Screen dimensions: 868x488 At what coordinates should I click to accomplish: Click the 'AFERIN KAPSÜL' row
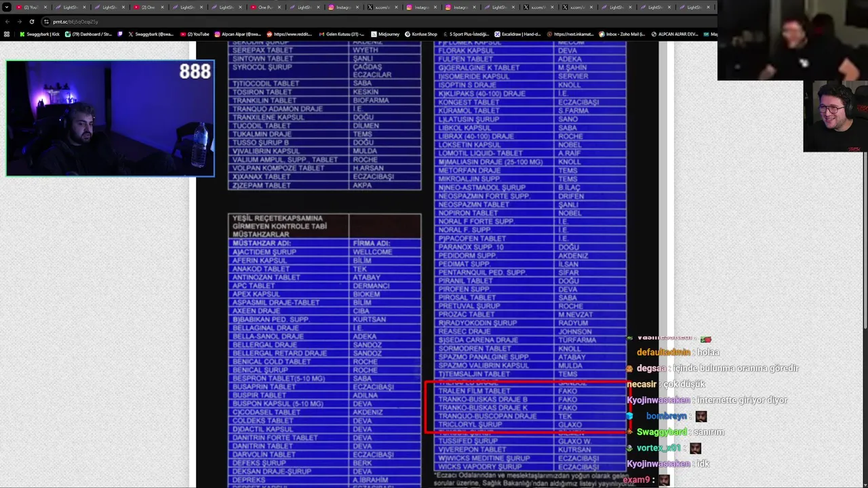(324, 260)
